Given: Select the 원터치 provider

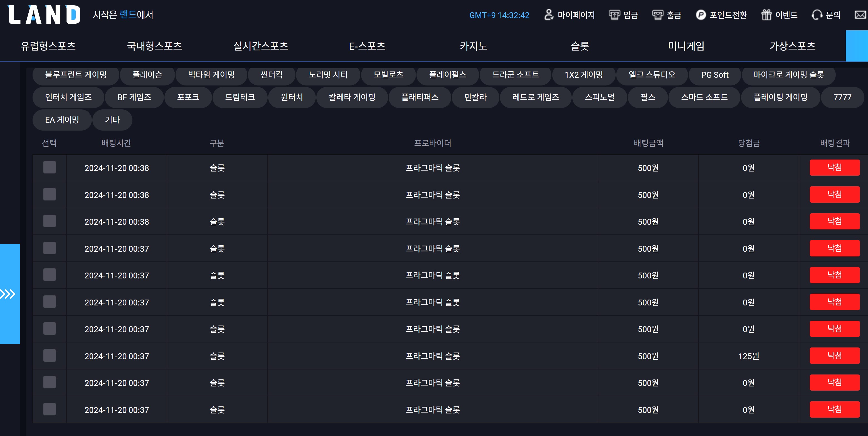Looking at the screenshot, I should (292, 97).
